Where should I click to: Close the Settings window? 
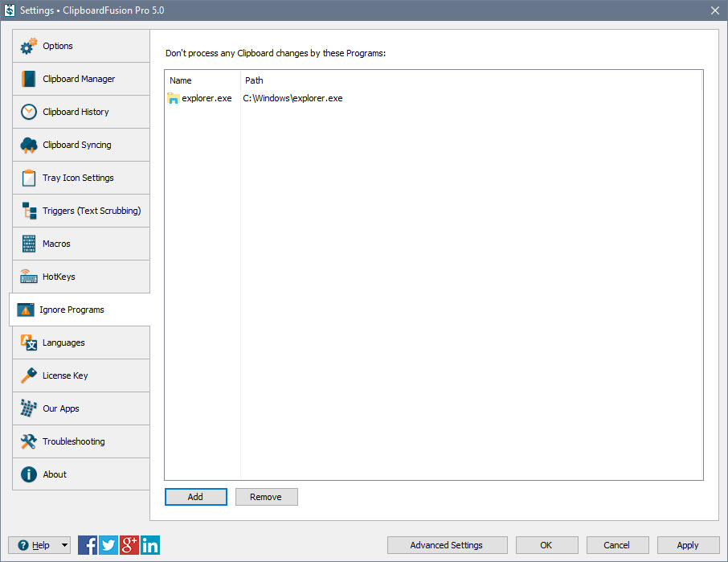coord(715,10)
